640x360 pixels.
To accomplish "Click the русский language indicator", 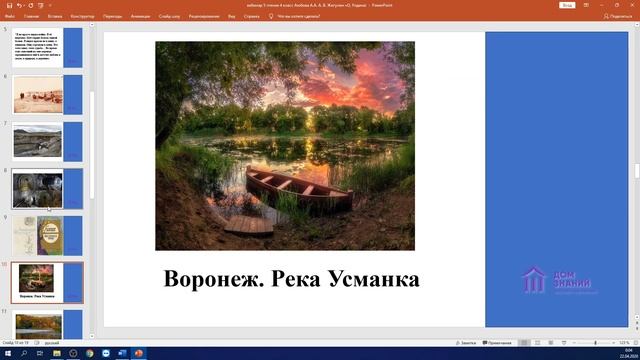I will [52, 343].
